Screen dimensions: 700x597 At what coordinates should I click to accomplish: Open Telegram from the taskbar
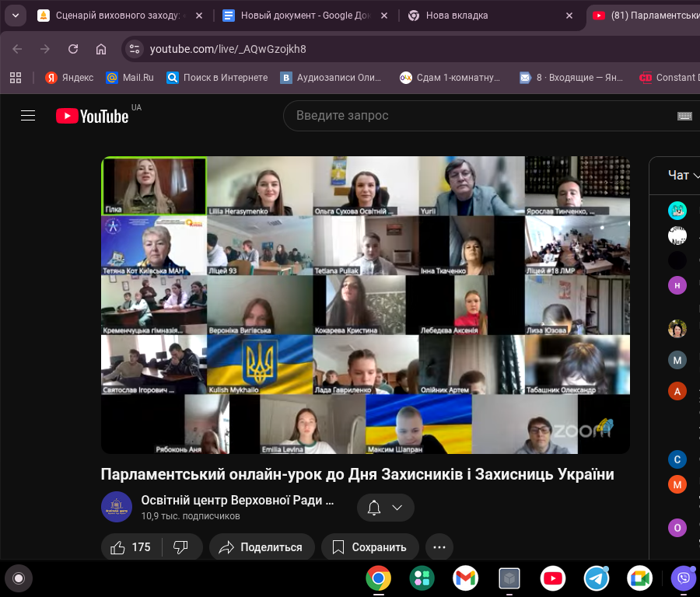(597, 578)
